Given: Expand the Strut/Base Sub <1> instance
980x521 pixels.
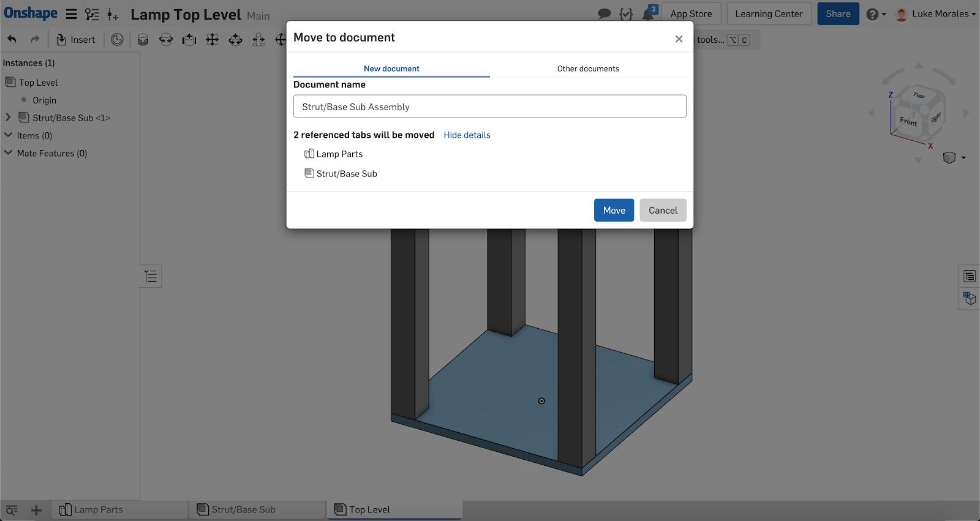Looking at the screenshot, I should click(x=8, y=117).
